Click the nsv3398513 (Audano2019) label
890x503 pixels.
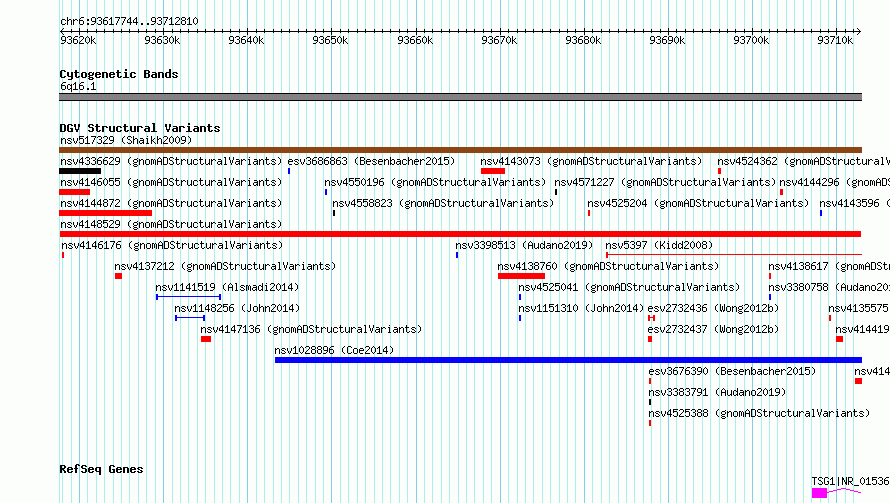(524, 245)
